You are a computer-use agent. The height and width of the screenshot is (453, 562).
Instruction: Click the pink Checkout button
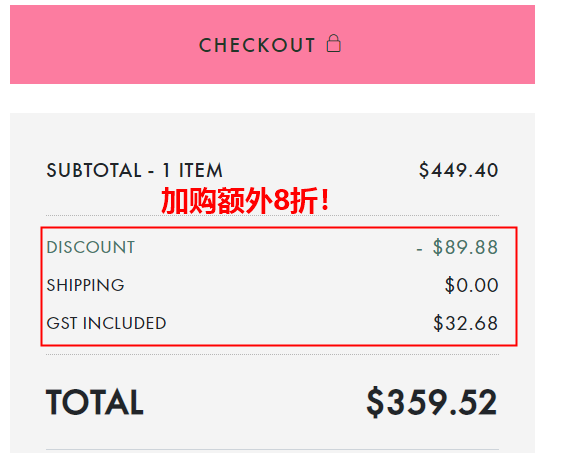point(272,44)
